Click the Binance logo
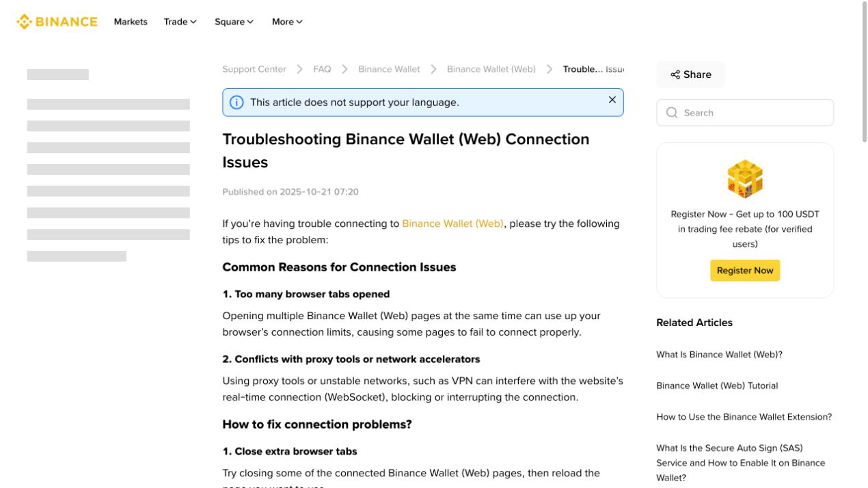This screenshot has height=488, width=868. point(57,22)
